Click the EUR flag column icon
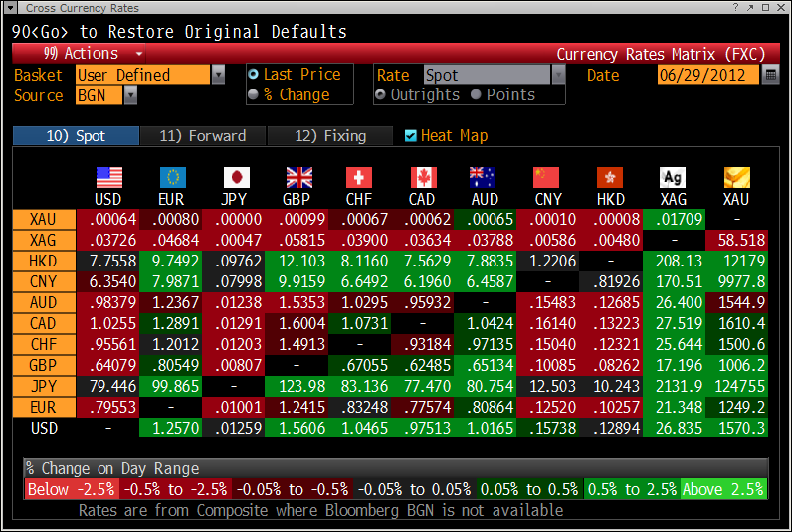The height and width of the screenshot is (532, 792). [172, 177]
